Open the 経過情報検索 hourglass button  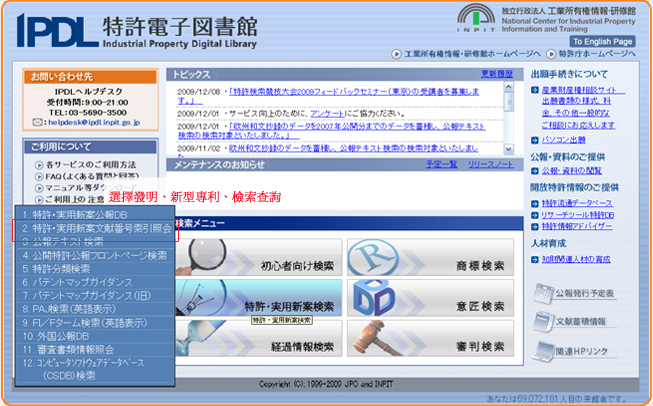[259, 338]
